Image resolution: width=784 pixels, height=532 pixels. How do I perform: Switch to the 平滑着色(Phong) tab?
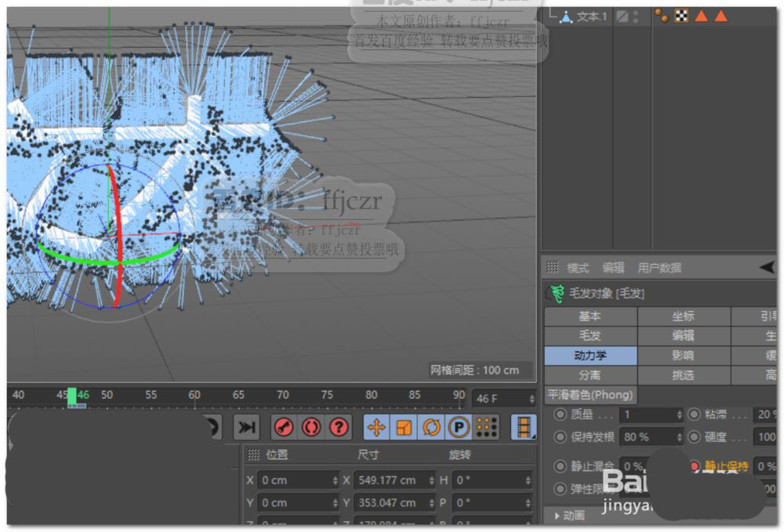pos(590,395)
